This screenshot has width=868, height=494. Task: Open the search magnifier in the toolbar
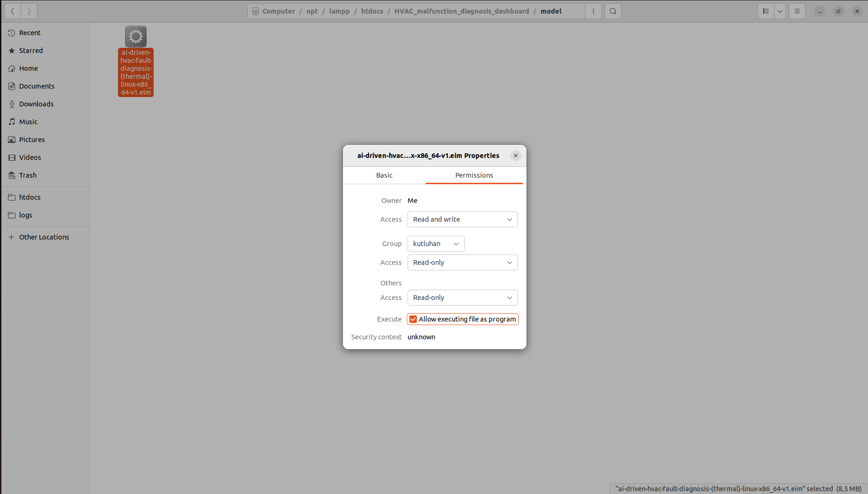click(x=613, y=11)
